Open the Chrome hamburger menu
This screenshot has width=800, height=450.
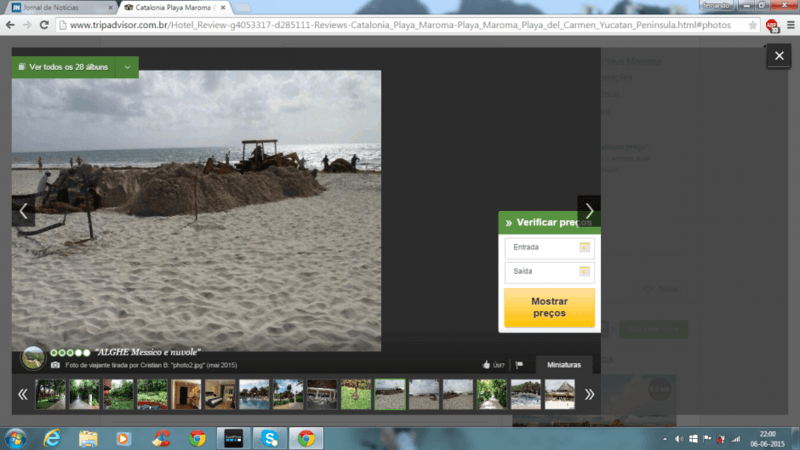coord(791,25)
